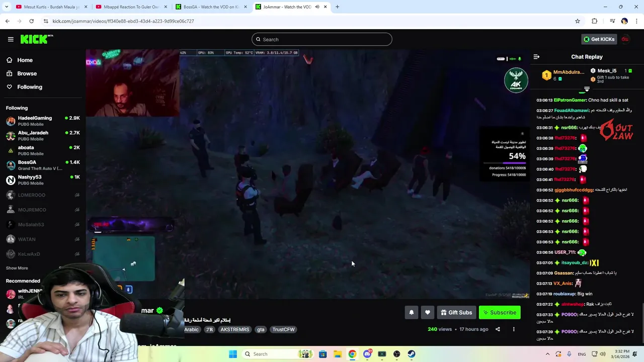The image size is (644, 362).
Task: Open Steam from the taskbar
Action: click(x=412, y=354)
